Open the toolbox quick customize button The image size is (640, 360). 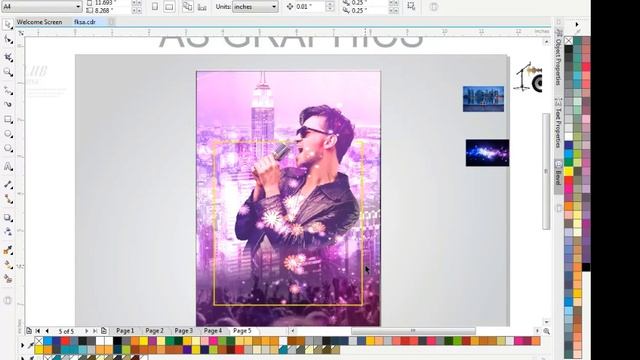(x=8, y=301)
